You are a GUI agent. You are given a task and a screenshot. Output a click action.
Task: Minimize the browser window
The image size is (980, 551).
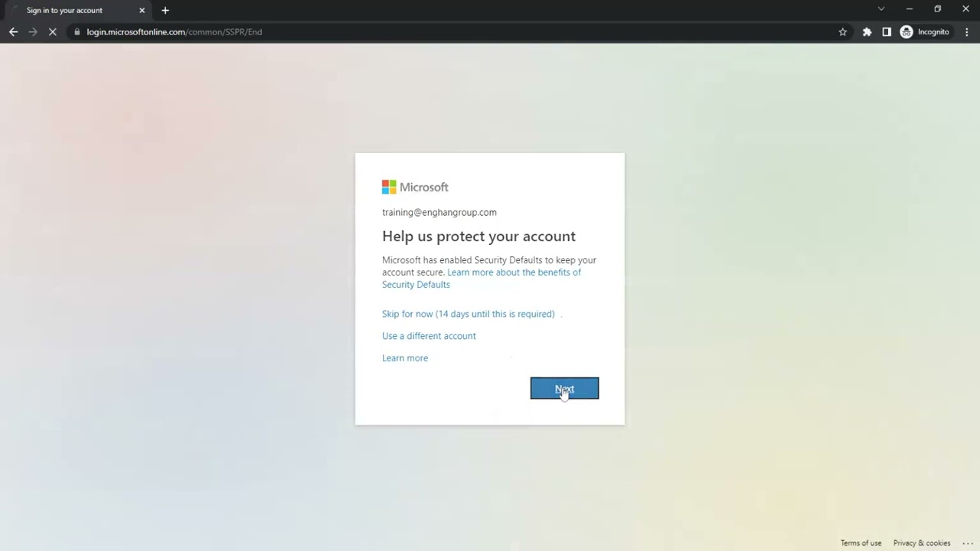[x=910, y=9]
